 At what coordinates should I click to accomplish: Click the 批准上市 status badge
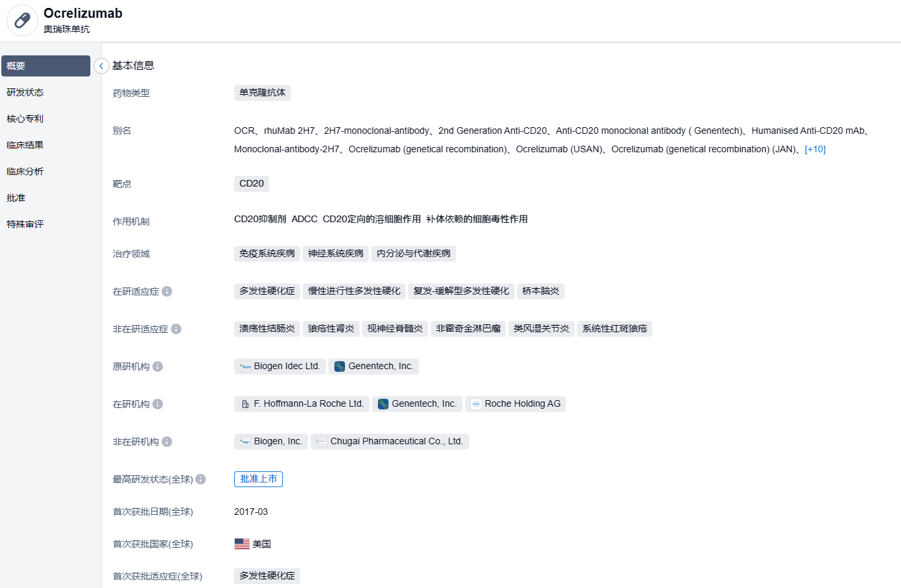click(x=258, y=479)
